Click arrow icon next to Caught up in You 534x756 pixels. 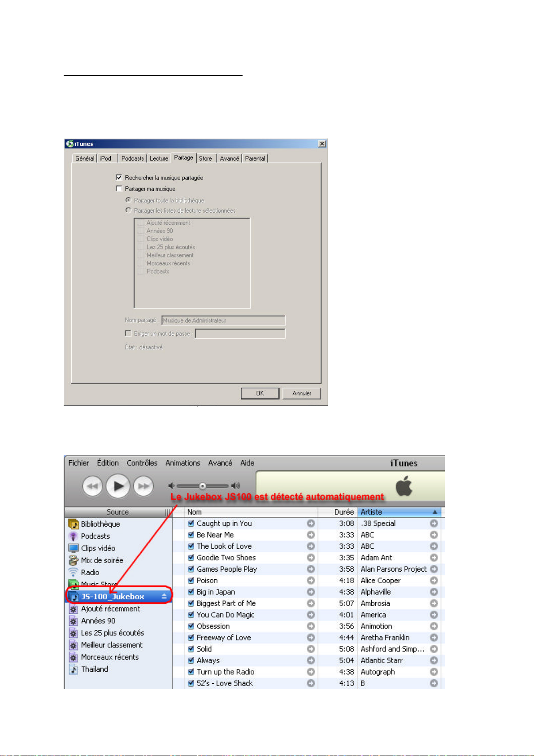[311, 523]
